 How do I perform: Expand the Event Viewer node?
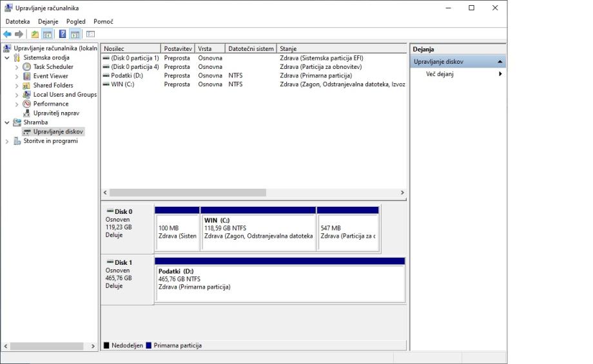coord(16,77)
